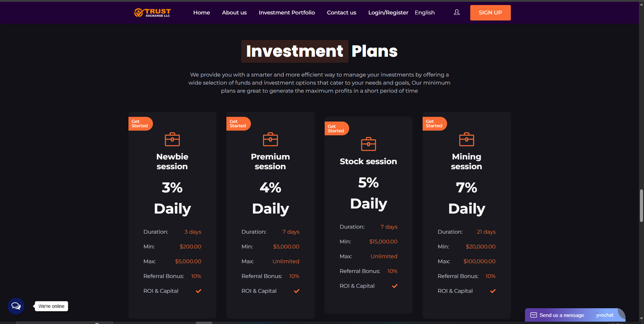
Task: Open the user account profile icon
Action: coord(457,12)
